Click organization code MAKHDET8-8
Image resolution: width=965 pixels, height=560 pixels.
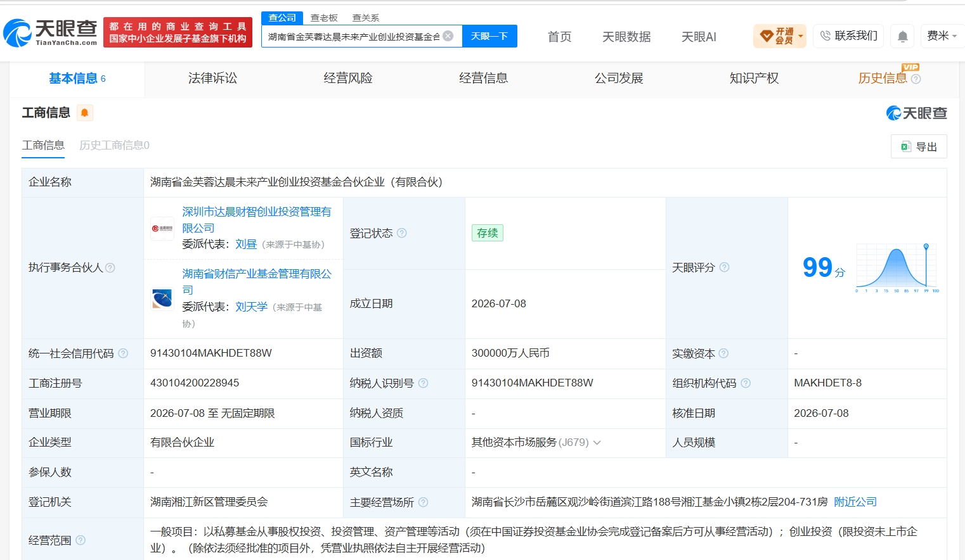(827, 383)
